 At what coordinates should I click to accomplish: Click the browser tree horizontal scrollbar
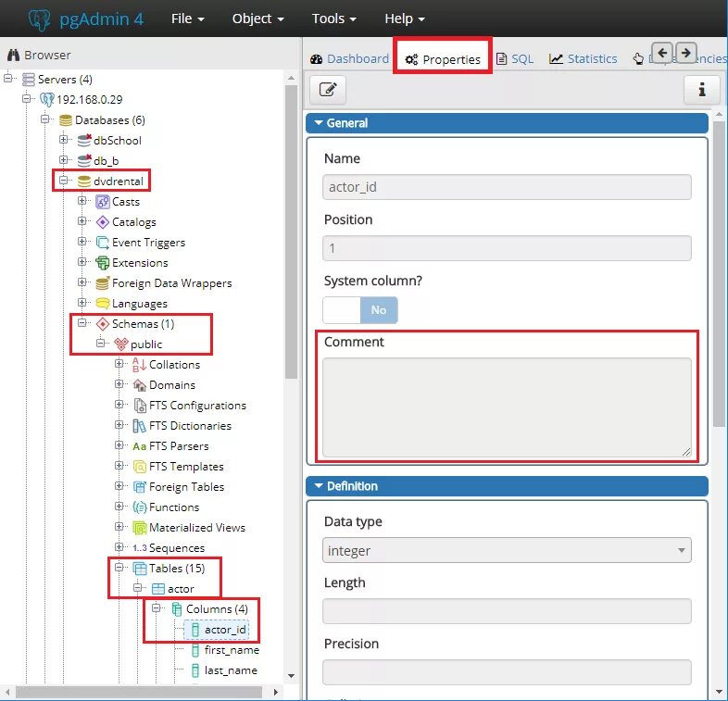click(139, 692)
